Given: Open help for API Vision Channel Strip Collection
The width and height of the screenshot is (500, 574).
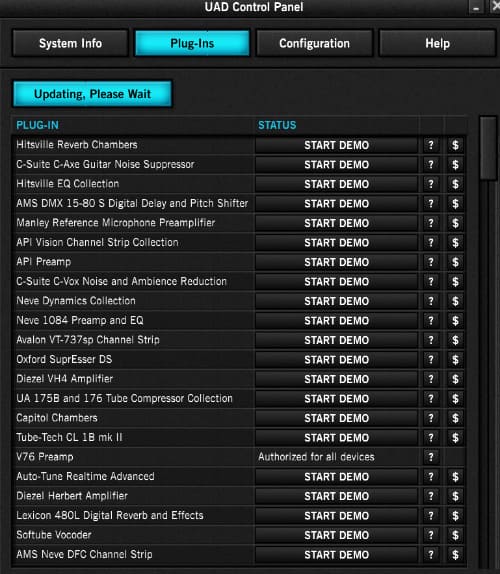Looking at the screenshot, I should pos(431,243).
